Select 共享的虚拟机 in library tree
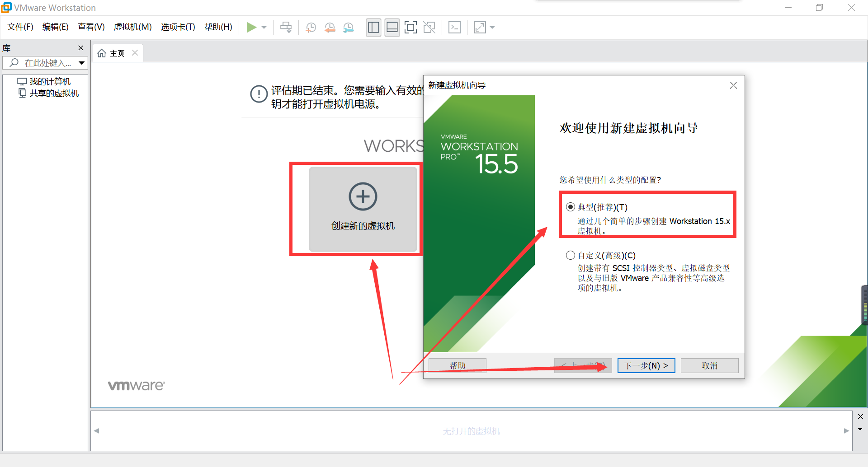 pos(48,93)
